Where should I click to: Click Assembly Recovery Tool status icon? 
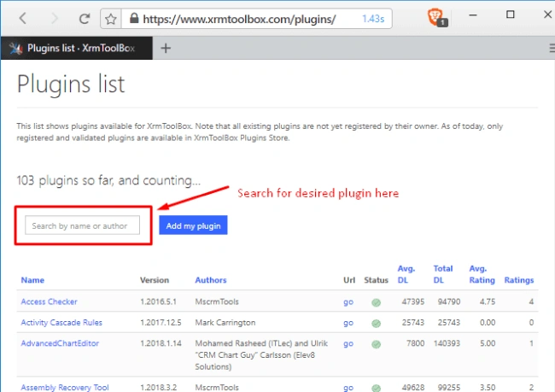[376, 388]
